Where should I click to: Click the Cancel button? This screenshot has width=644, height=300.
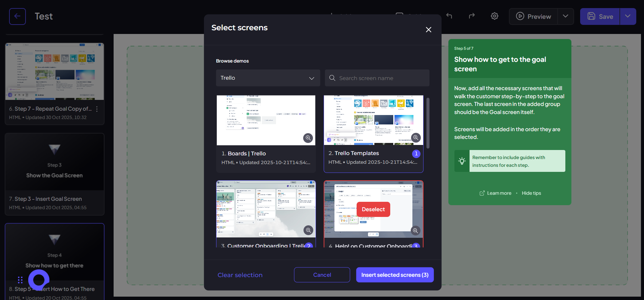coord(322,275)
